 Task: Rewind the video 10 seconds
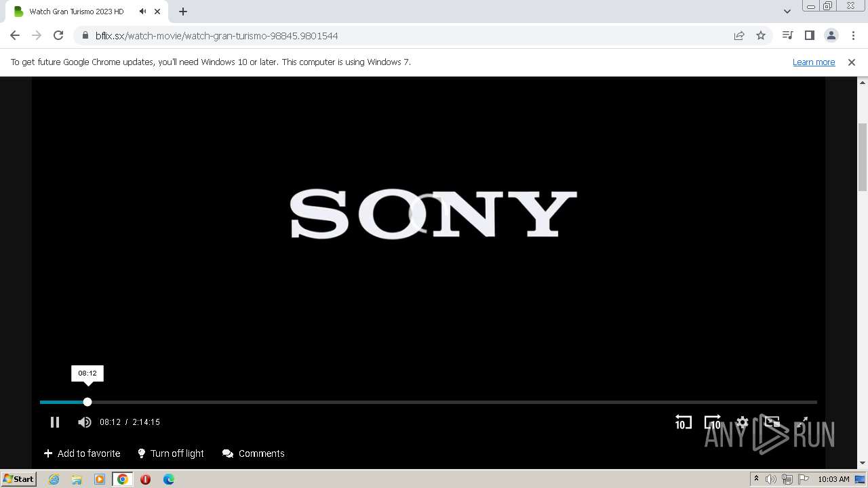[683, 422]
